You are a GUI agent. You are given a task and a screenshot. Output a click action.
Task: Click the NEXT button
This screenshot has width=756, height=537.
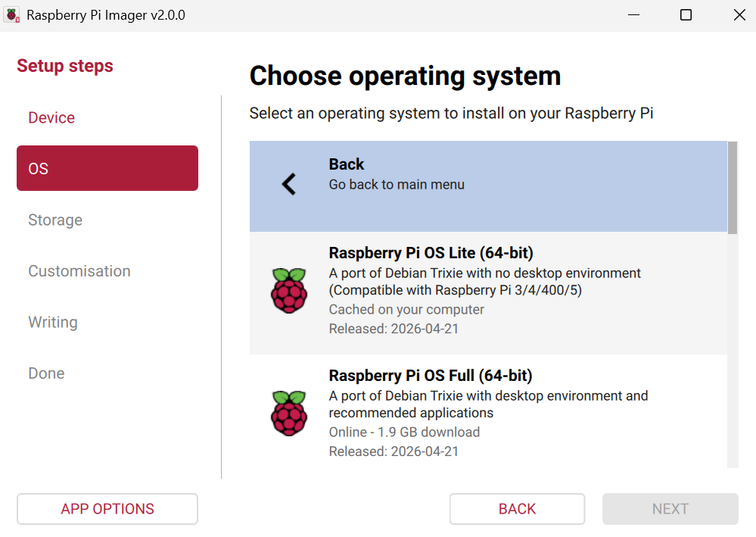point(670,508)
